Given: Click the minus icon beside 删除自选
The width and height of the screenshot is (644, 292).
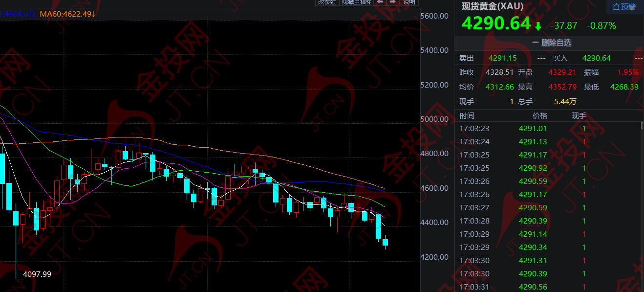Looking at the screenshot, I should (x=535, y=43).
